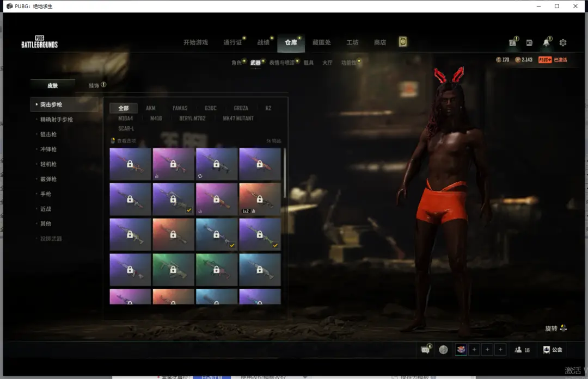This screenshot has width=588, height=379.
Task: Open the 公会 guild button
Action: 553,350
